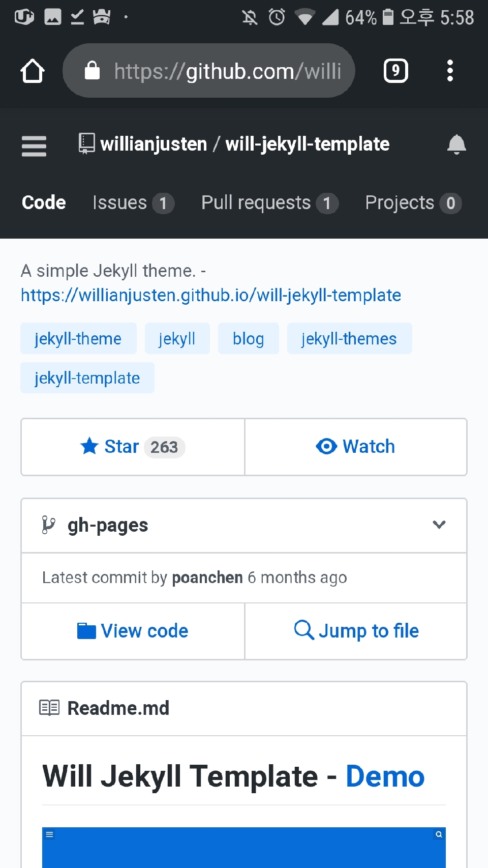Viewport: 488px width, 868px height.
Task: Select the jekyll-theme topic tag
Action: tap(78, 338)
